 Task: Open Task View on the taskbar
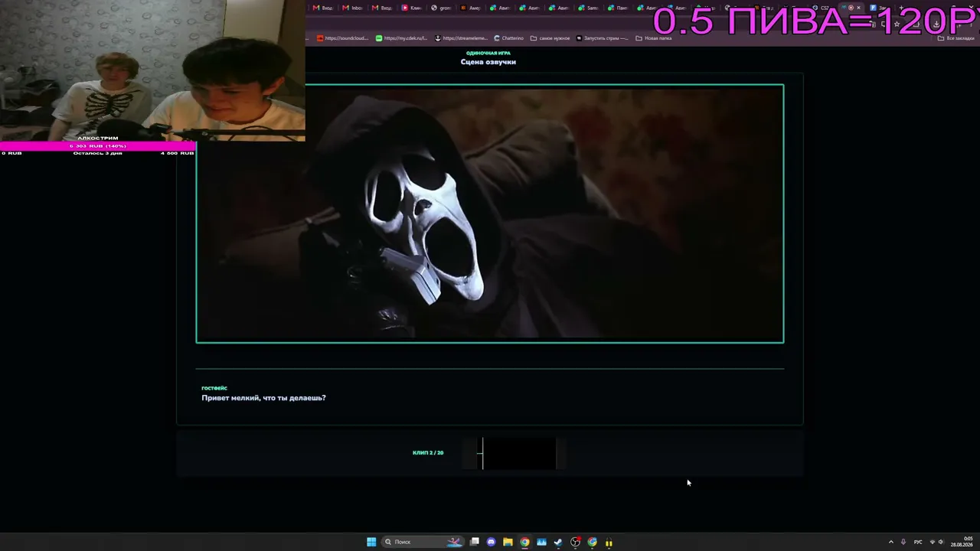tap(475, 542)
